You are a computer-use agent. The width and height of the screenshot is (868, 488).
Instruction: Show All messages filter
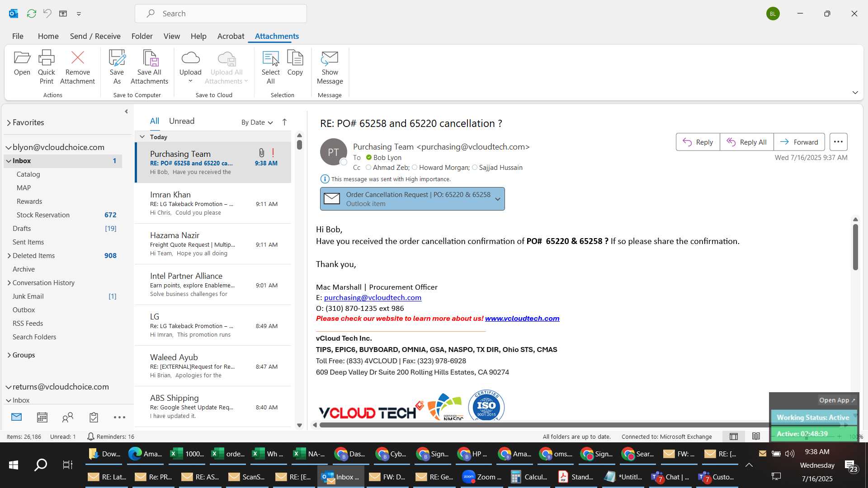point(155,121)
